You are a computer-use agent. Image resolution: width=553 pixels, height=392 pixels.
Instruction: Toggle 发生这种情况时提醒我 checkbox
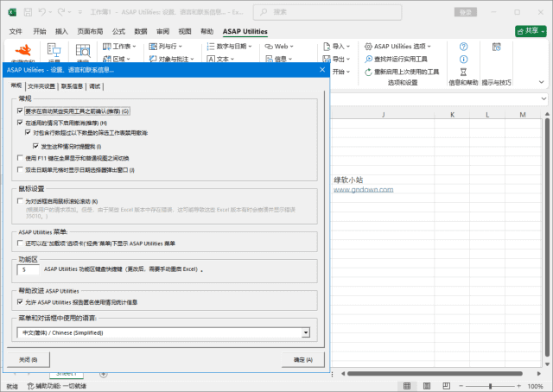click(35, 146)
